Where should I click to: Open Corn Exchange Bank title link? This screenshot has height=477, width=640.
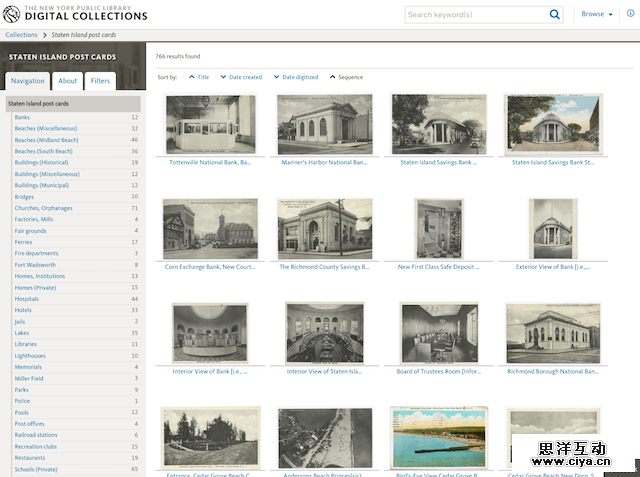pos(210,267)
